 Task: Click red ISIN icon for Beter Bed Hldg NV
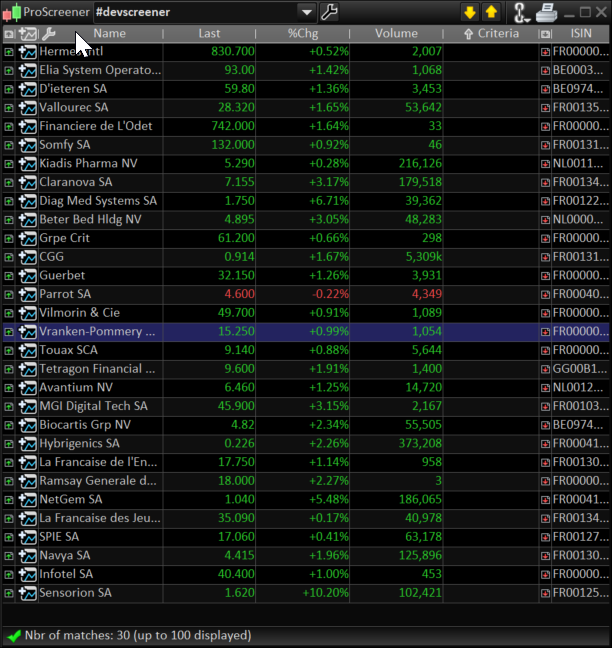tap(545, 220)
